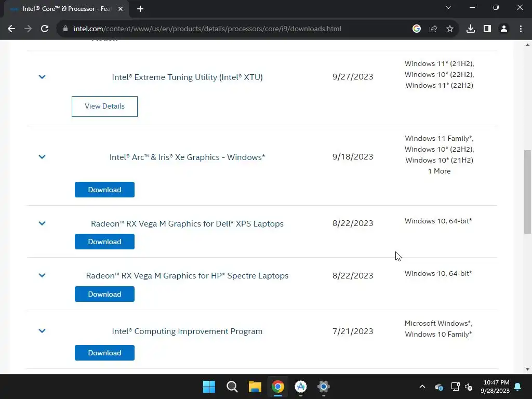Click the scrollbar down arrow
The height and width of the screenshot is (399, 532).
527,369
